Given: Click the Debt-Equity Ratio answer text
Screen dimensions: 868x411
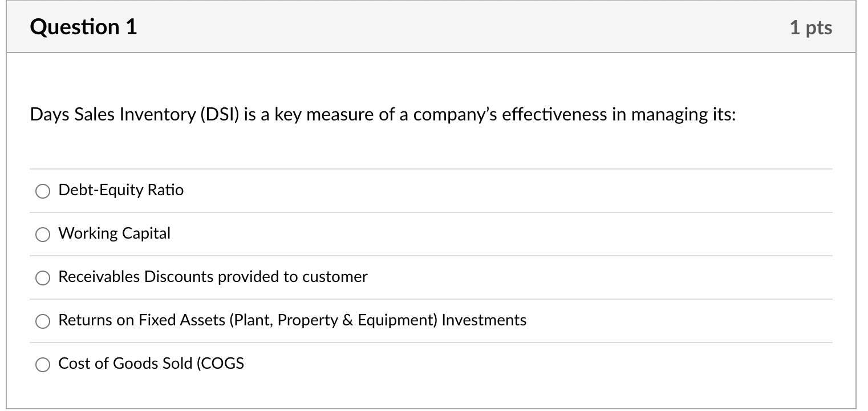Looking at the screenshot, I should tap(120, 190).
